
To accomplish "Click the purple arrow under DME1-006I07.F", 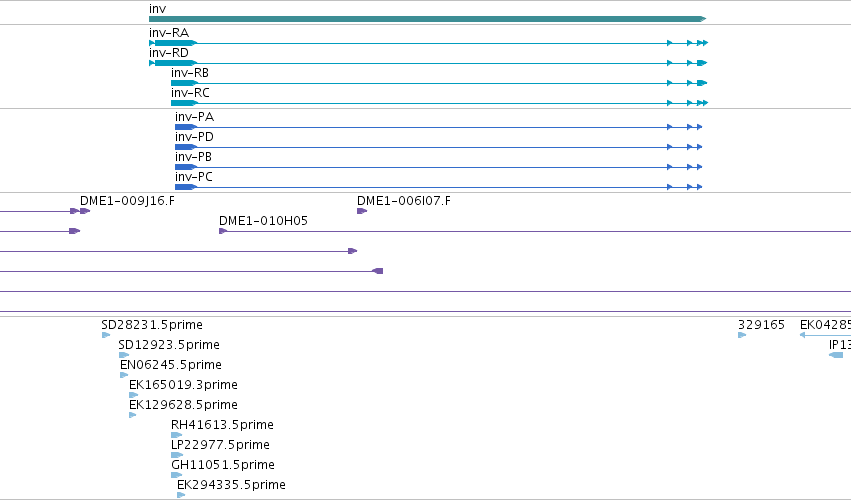I will pyautogui.click(x=362, y=211).
